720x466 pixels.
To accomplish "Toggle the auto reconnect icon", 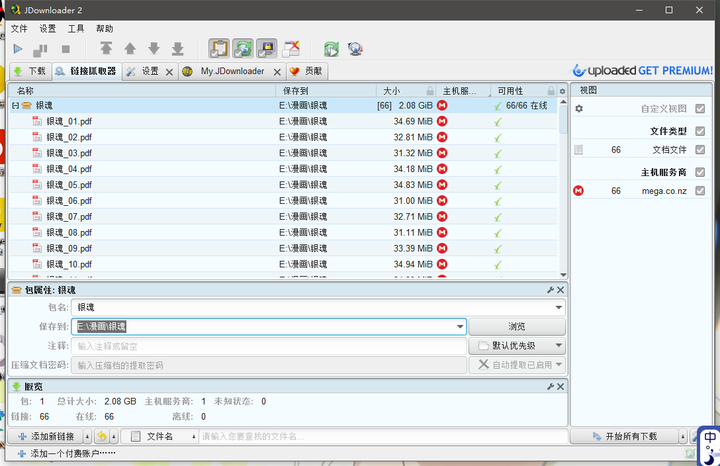I will point(243,48).
